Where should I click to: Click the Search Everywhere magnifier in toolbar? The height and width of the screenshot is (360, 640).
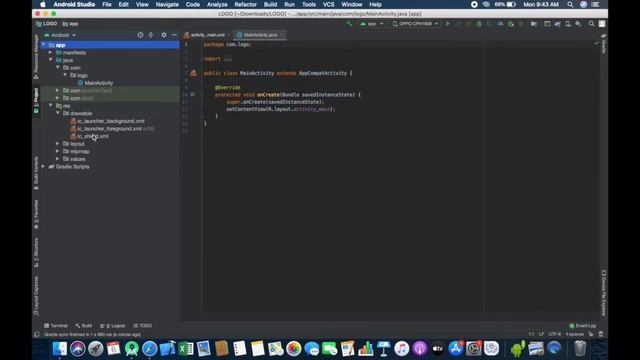point(591,24)
